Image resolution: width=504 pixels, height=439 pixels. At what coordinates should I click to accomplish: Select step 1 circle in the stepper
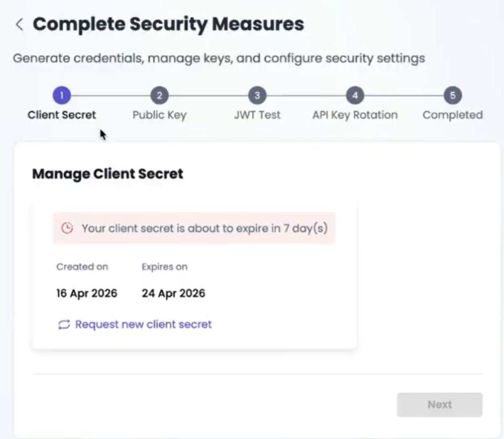pyautogui.click(x=62, y=95)
